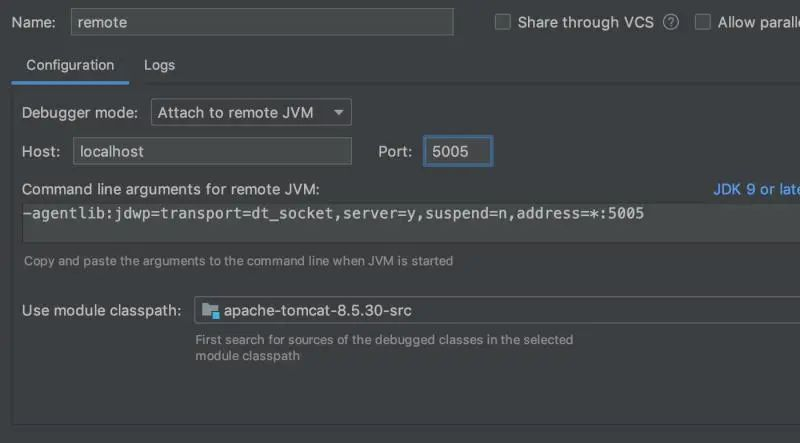Image resolution: width=800 pixels, height=443 pixels.
Task: Open the Debugger mode combo box
Action: (251, 112)
